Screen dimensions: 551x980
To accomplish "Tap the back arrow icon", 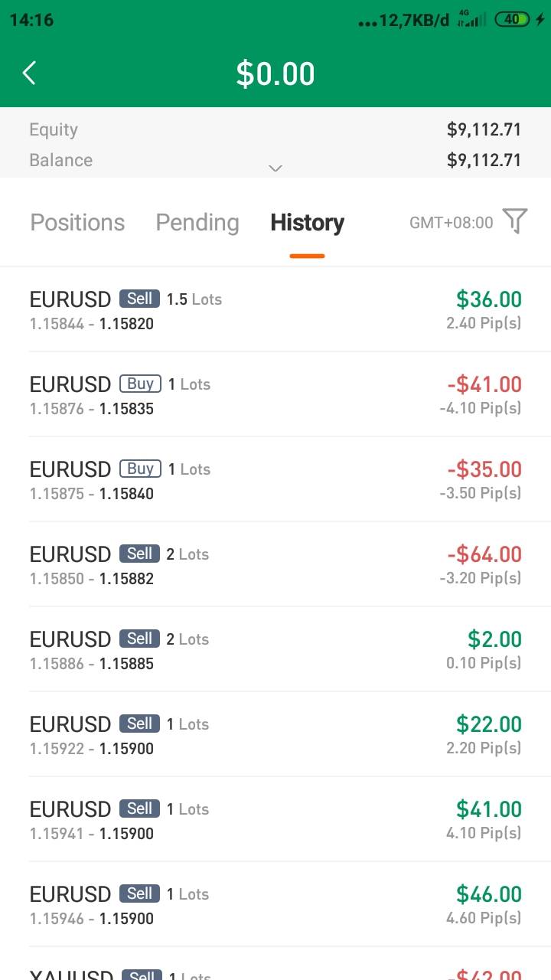I will click(29, 73).
